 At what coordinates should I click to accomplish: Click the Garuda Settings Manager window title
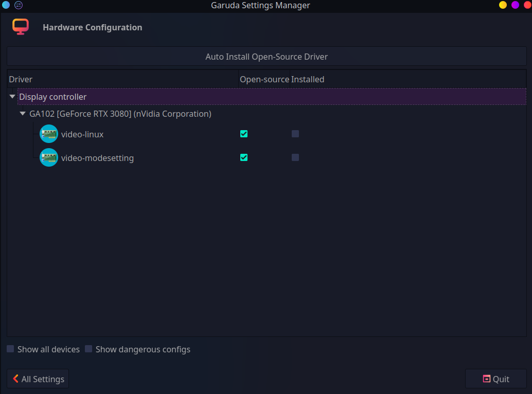(260, 6)
